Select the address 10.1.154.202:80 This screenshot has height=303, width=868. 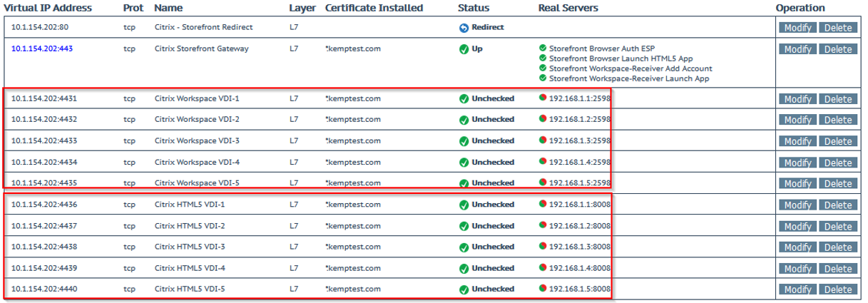pyautogui.click(x=40, y=27)
